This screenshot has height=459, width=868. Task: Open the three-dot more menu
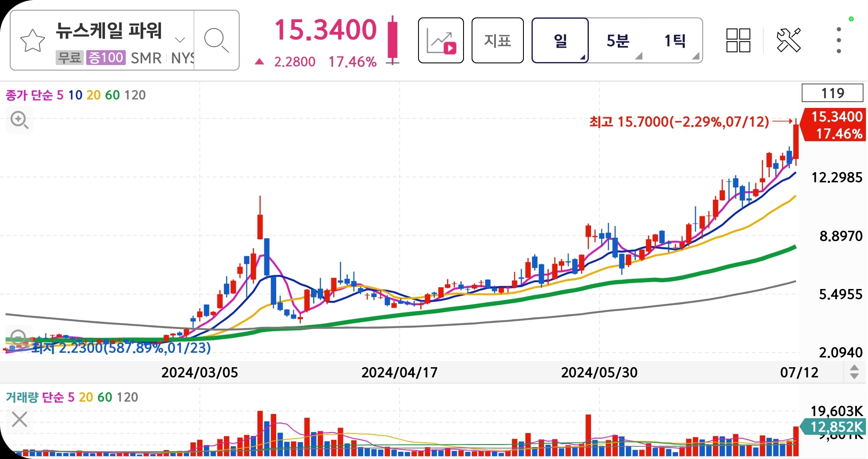coord(838,41)
